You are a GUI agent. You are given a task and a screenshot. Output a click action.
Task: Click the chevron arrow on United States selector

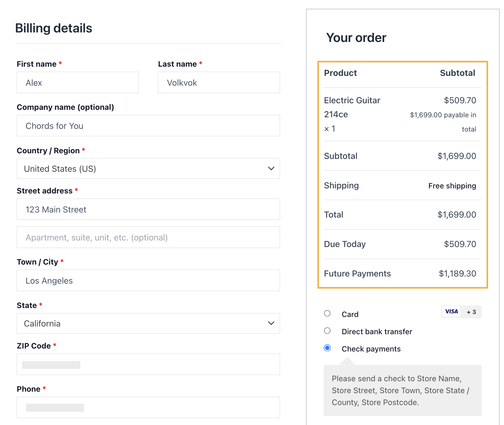[271, 168]
